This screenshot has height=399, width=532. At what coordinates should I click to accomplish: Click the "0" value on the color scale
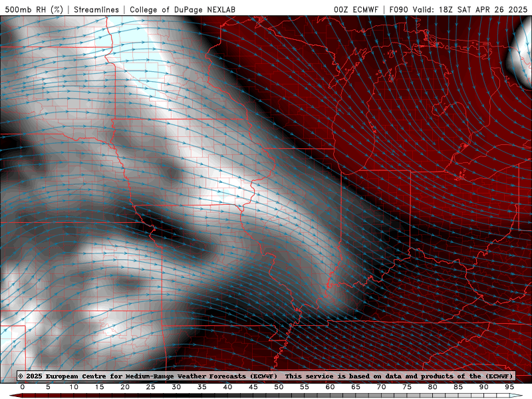point(23,387)
